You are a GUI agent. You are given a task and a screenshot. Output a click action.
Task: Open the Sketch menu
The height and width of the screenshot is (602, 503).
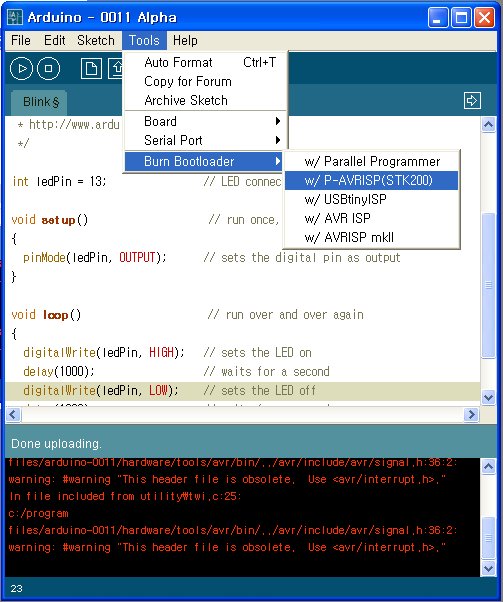pos(96,40)
